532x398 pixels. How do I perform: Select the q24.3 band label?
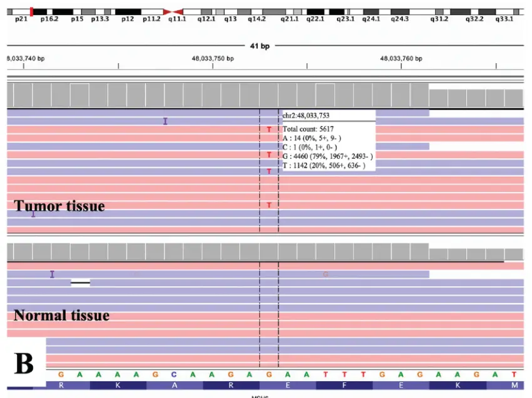tap(400, 19)
